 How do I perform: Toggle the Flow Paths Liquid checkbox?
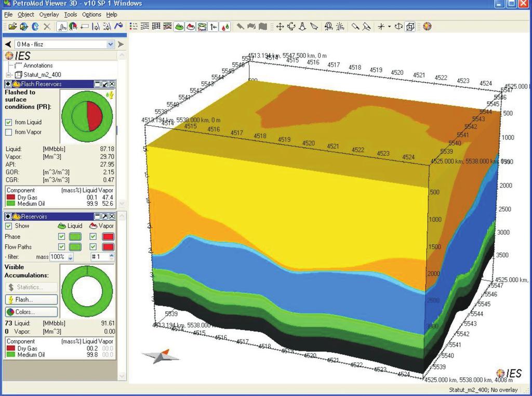coord(61,247)
